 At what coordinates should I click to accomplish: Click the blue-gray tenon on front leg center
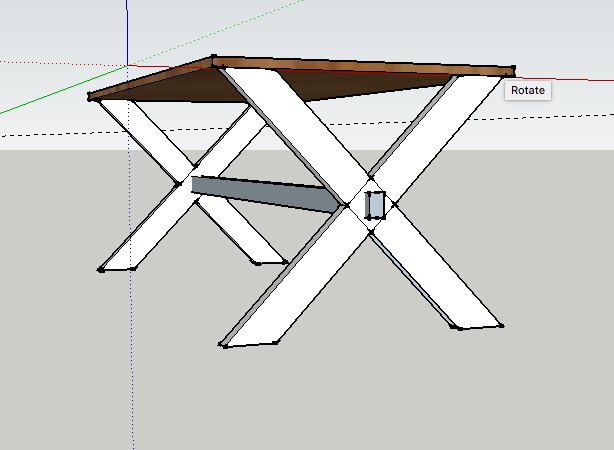coord(375,205)
